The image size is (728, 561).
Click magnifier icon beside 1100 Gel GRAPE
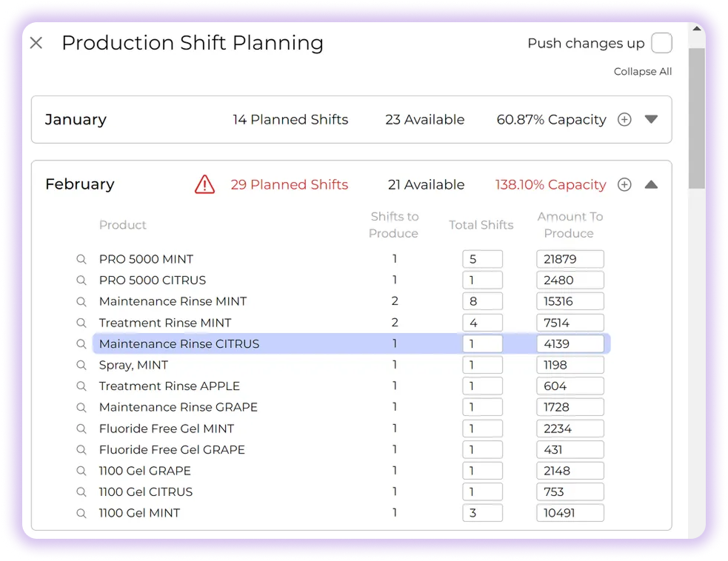click(81, 471)
